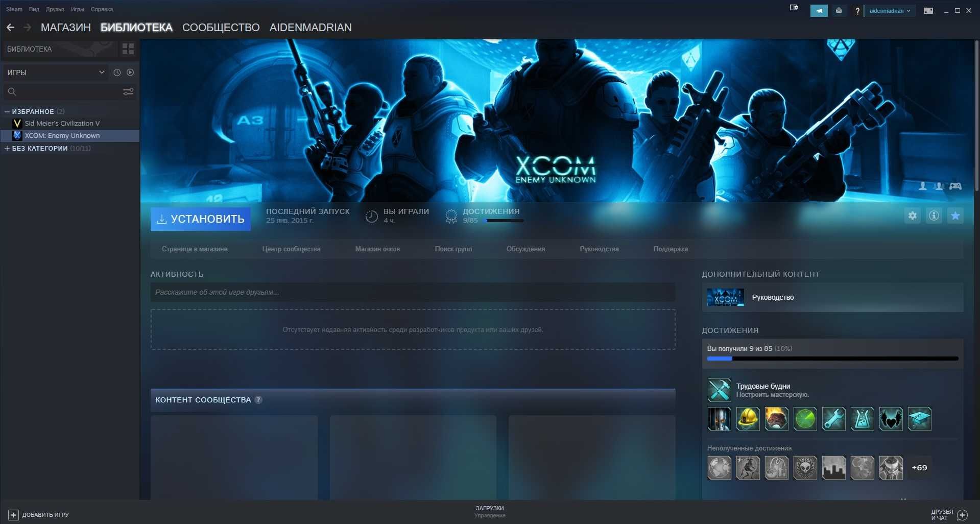This screenshot has height=524, width=980.
Task: Show ready-to-play games icon
Action: 130,73
